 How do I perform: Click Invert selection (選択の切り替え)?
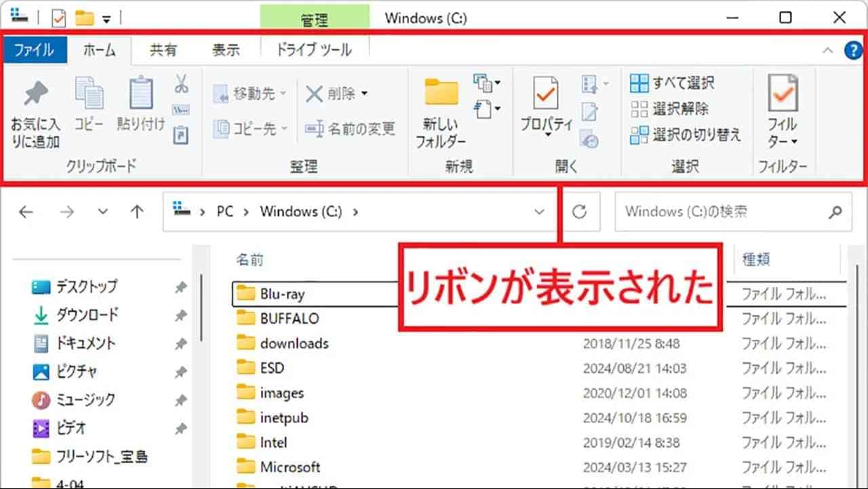click(686, 135)
